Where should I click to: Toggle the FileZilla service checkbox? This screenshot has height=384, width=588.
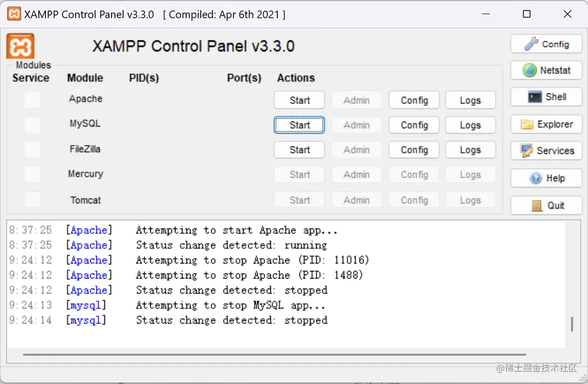(x=33, y=149)
